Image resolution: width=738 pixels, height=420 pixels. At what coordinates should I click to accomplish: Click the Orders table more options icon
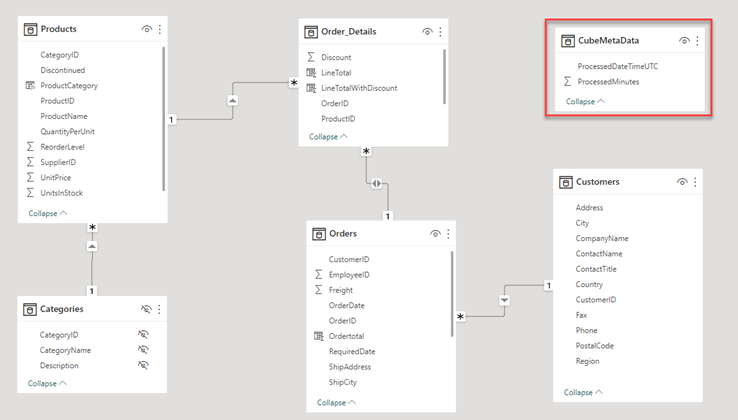coord(451,233)
